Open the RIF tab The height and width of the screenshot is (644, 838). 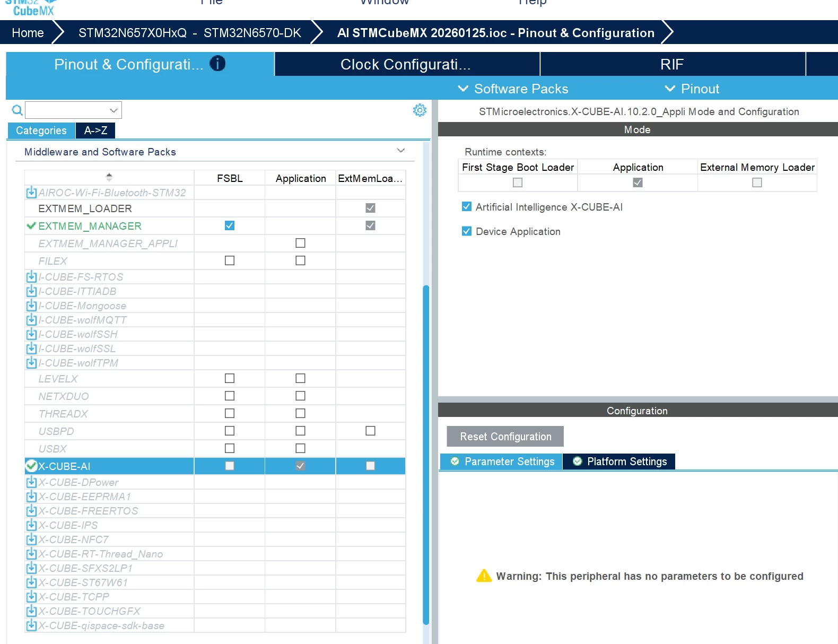(x=673, y=64)
